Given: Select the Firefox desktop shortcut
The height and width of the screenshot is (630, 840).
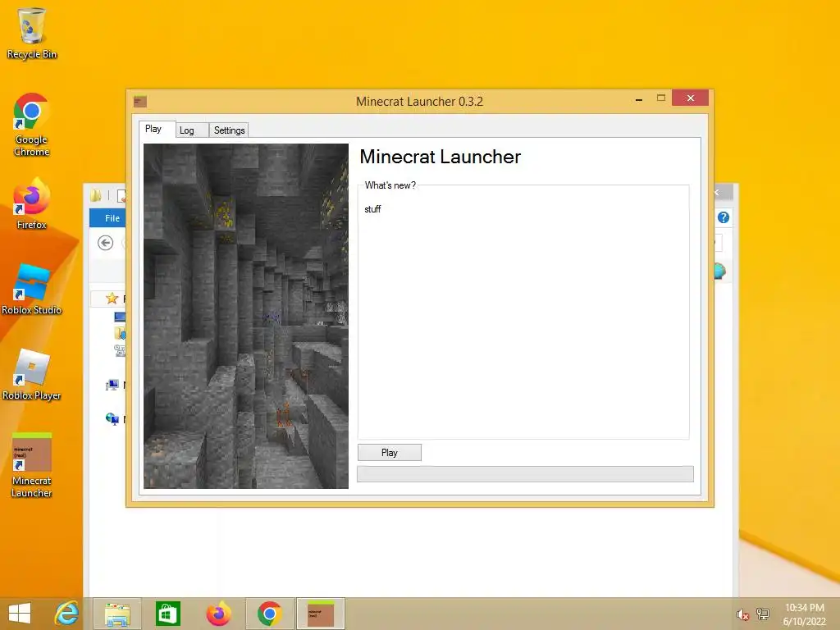Looking at the screenshot, I should click(x=32, y=204).
